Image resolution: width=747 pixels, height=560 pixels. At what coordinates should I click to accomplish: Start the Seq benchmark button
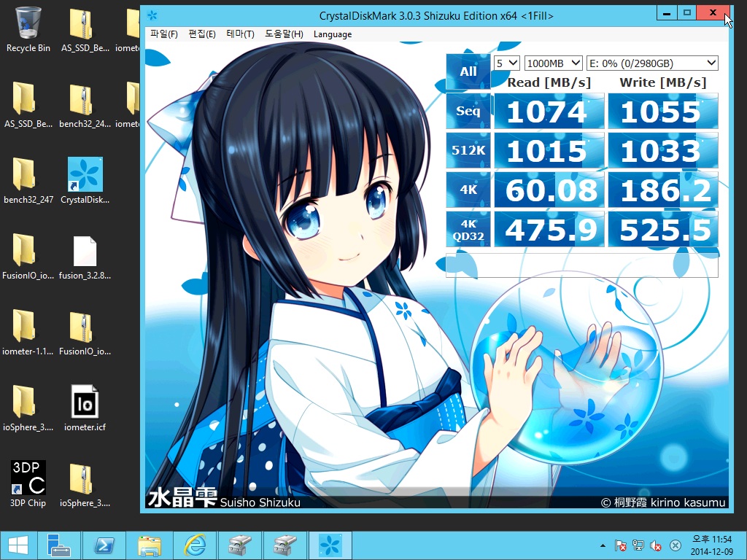(x=468, y=111)
